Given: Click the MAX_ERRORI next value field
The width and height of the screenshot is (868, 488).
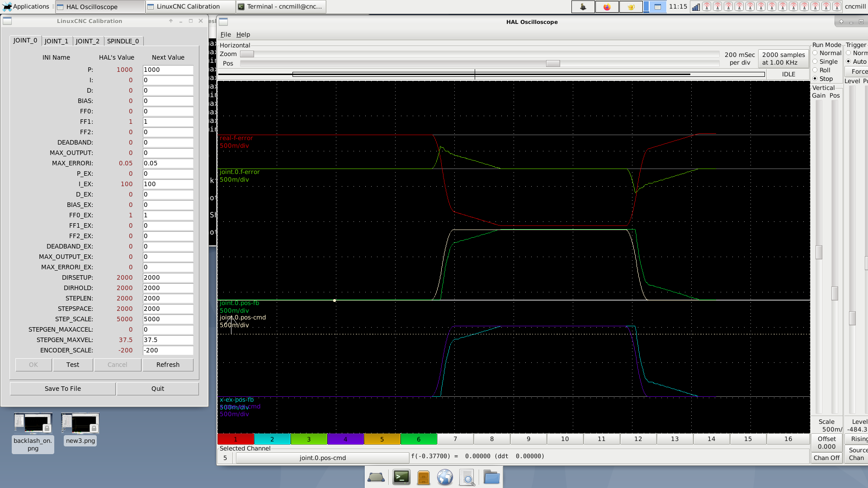Looking at the screenshot, I should coord(168,163).
